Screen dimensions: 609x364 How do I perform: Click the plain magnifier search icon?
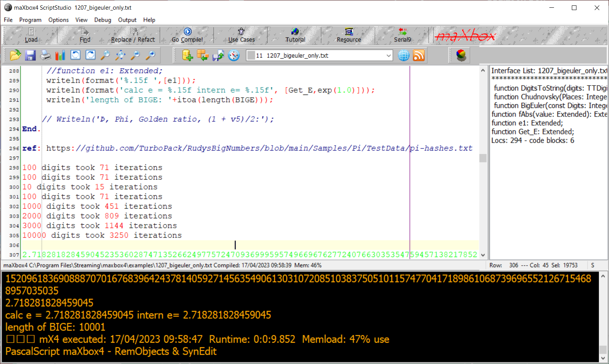tap(105, 55)
